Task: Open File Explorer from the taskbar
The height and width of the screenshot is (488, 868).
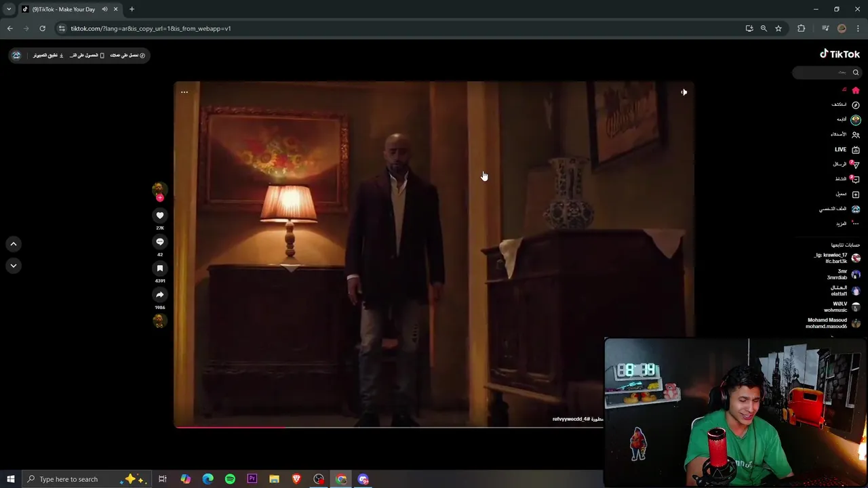Action: coord(274,479)
